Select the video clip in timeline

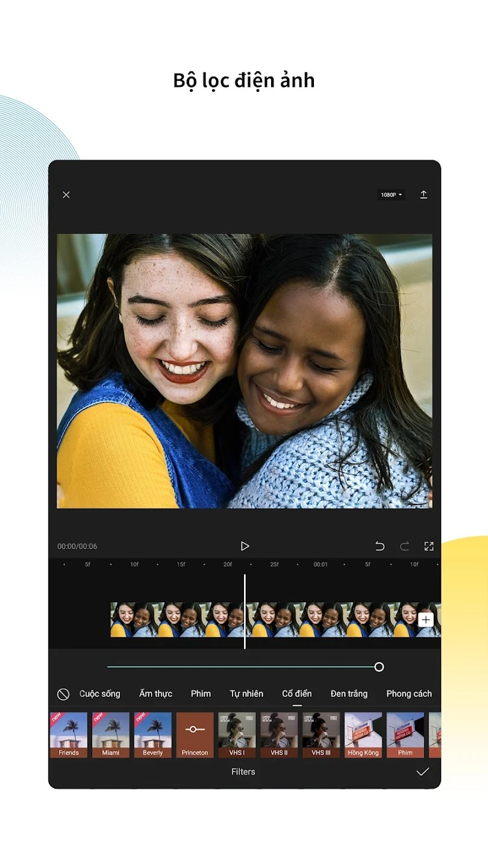click(275, 620)
